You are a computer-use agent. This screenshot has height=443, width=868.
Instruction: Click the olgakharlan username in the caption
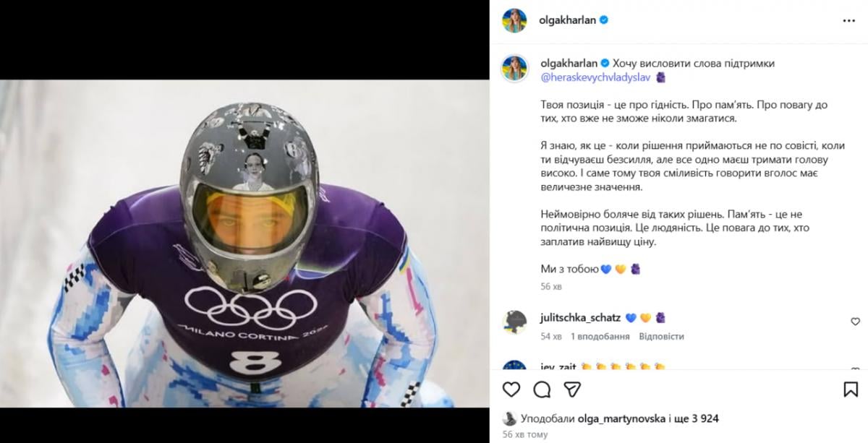pyautogui.click(x=568, y=64)
